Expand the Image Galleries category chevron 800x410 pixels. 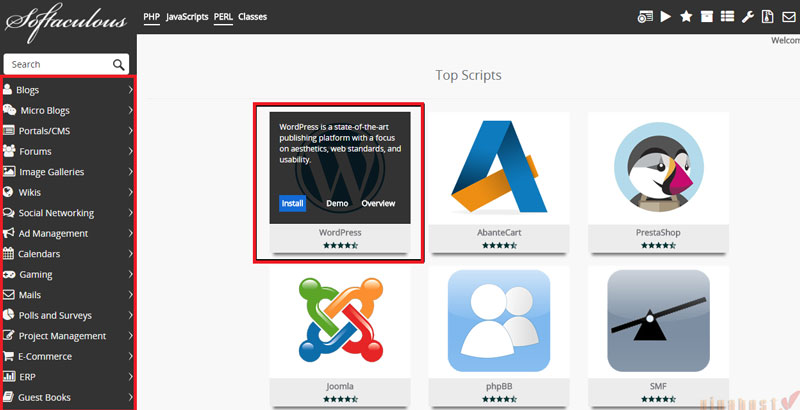click(x=130, y=171)
